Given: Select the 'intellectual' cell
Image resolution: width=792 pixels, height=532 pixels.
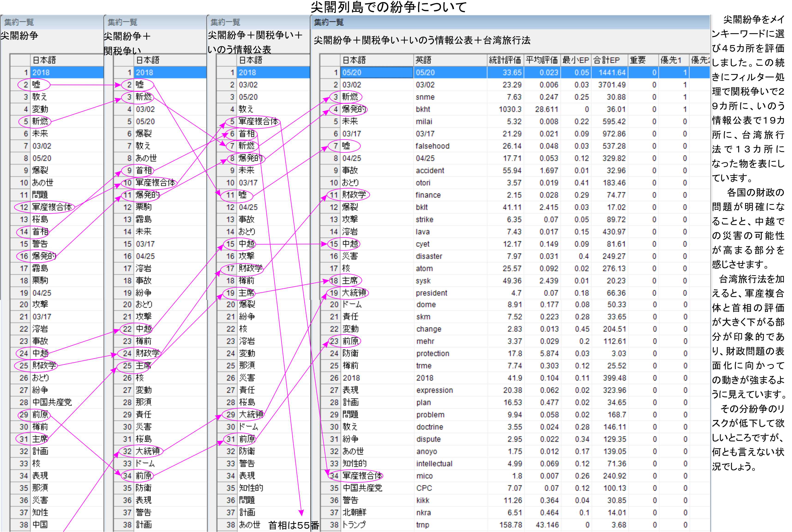Looking at the screenshot, I should tap(434, 463).
